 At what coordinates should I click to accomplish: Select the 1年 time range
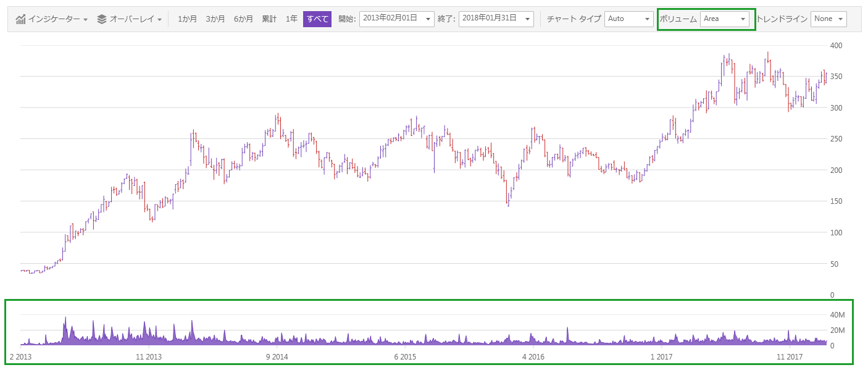(290, 19)
